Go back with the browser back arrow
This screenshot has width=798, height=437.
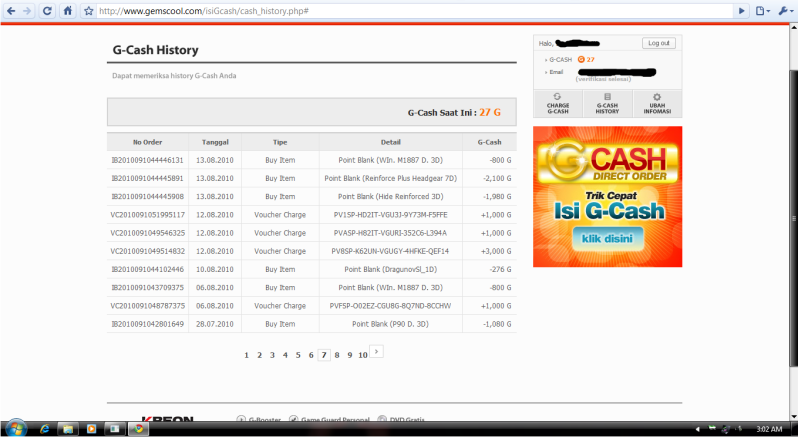tap(11, 11)
